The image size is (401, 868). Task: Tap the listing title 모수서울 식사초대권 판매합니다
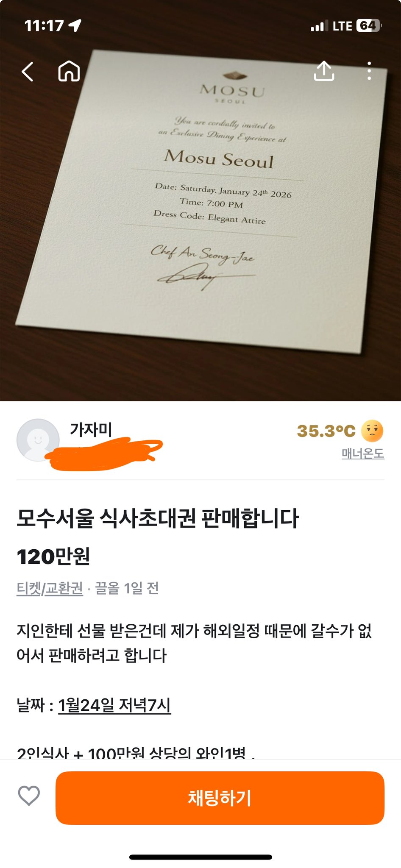click(x=158, y=518)
